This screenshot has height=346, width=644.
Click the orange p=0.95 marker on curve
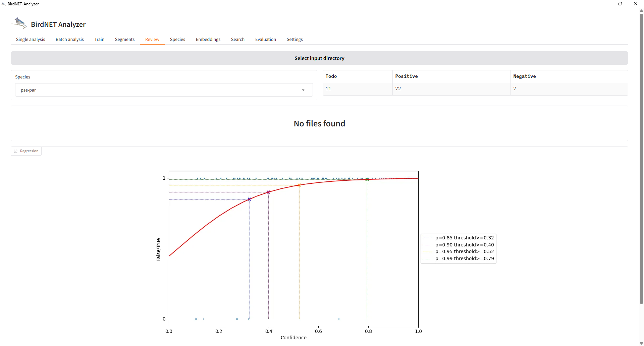(x=299, y=185)
